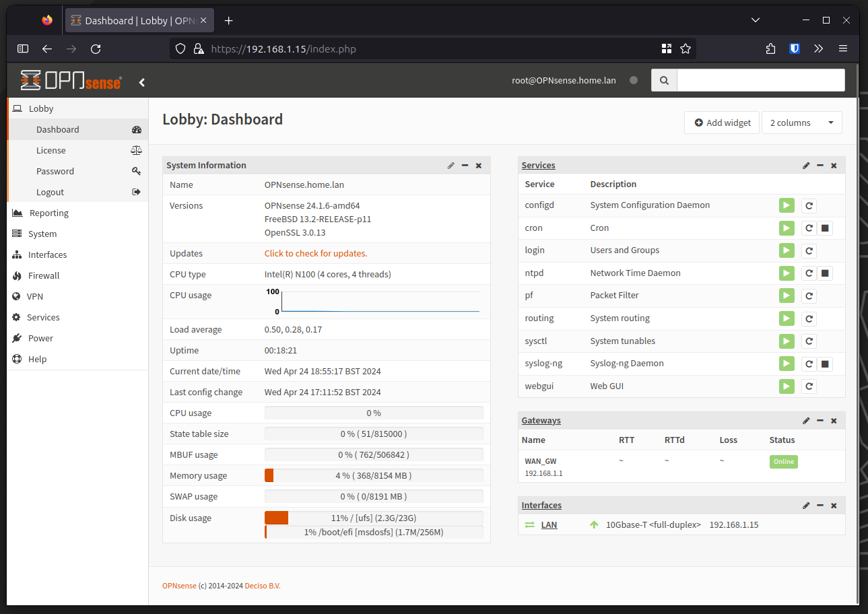
Task: Minimize the Interfaces widget
Action: click(820, 506)
